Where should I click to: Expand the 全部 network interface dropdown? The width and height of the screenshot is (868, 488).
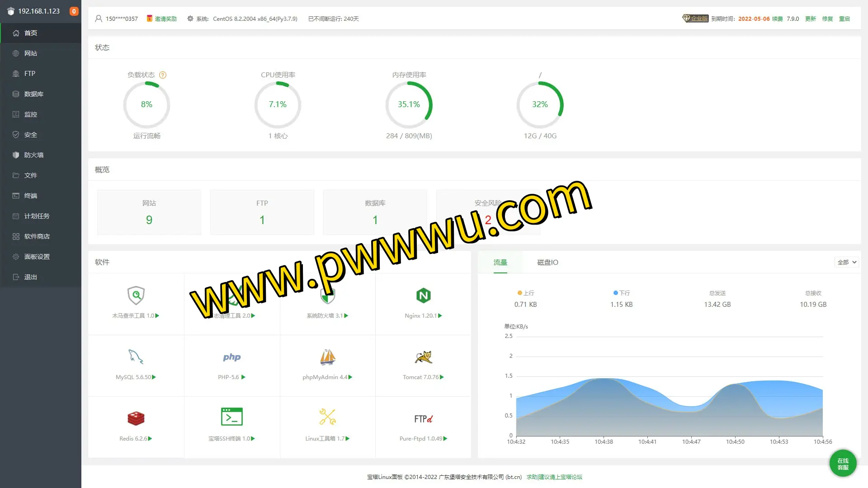coord(846,262)
